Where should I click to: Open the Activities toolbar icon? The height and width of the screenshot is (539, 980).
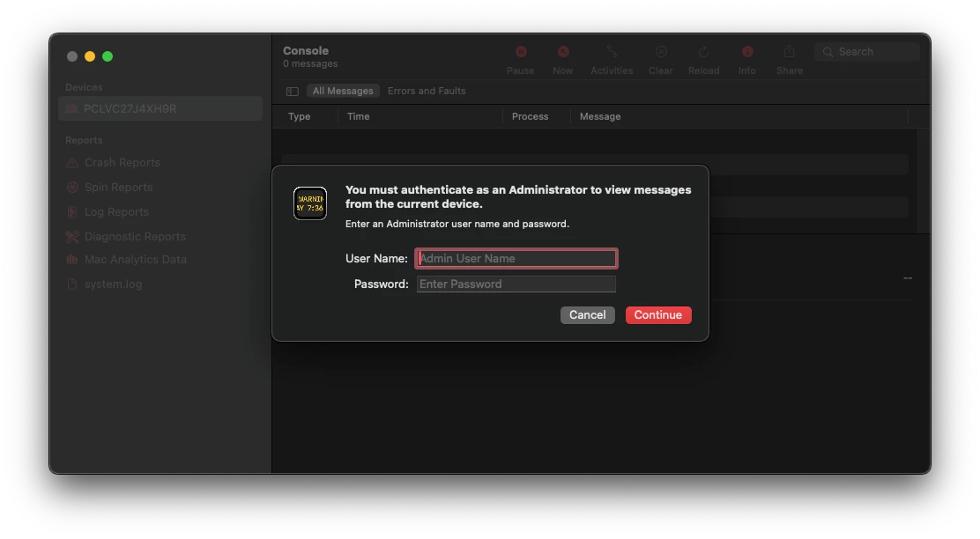click(x=612, y=52)
